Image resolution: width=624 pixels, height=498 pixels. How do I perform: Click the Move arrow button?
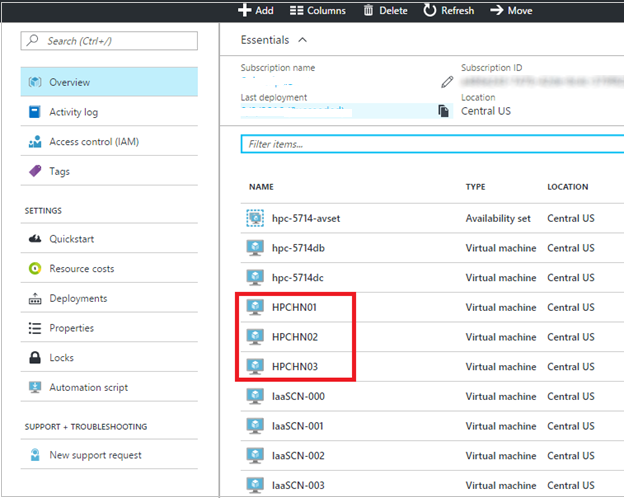[511, 11]
